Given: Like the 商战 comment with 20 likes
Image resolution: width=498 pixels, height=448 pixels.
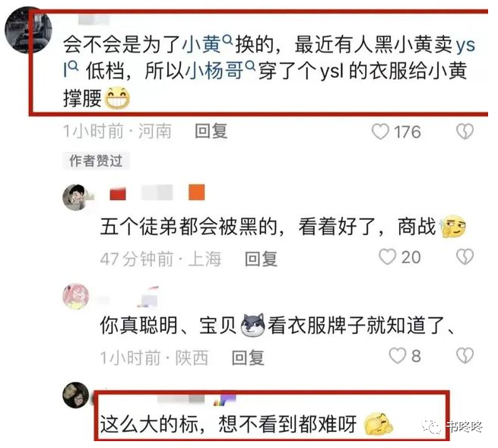Looking at the screenshot, I should pos(387,257).
